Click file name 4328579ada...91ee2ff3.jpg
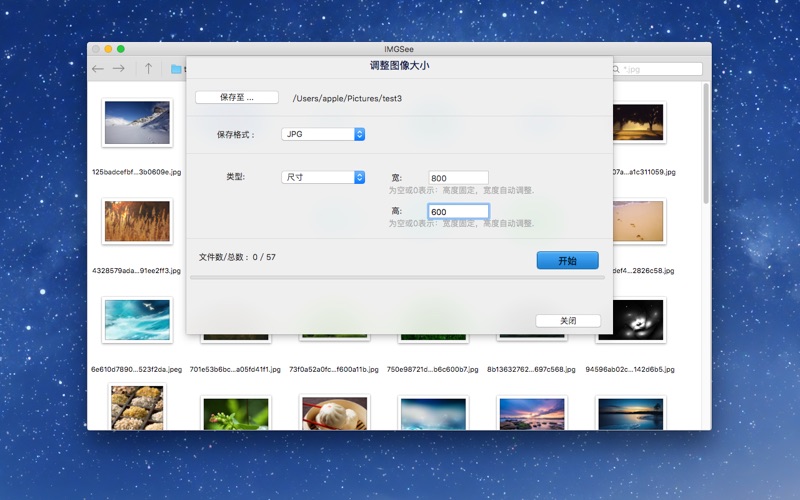 tap(136, 270)
